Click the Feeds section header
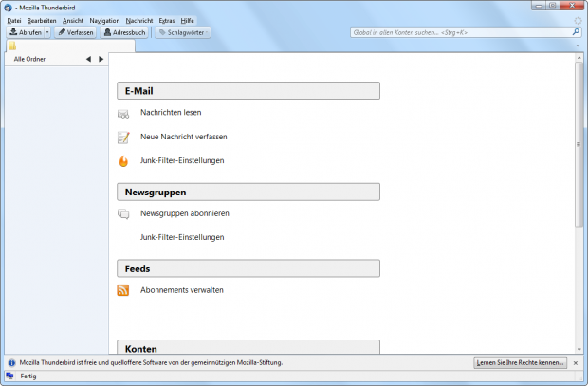The width and height of the screenshot is (588, 386). [x=248, y=268]
